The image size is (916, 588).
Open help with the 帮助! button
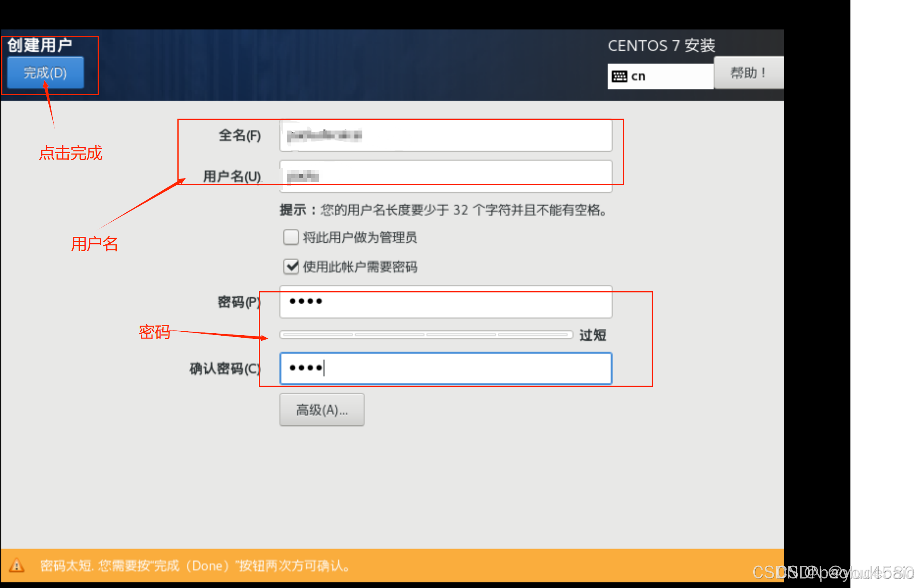[x=749, y=73]
